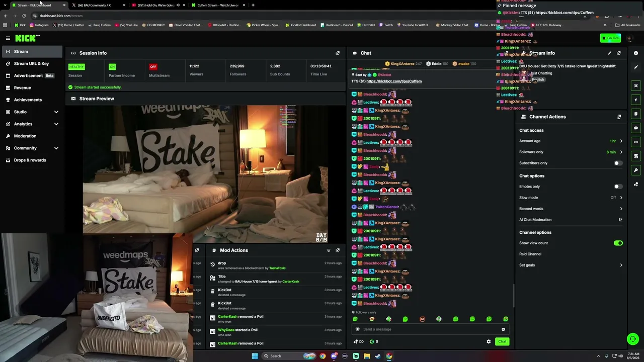Switch to the Cuffem Stream browser tab
The width and height of the screenshot is (644, 362).
pos(218,5)
